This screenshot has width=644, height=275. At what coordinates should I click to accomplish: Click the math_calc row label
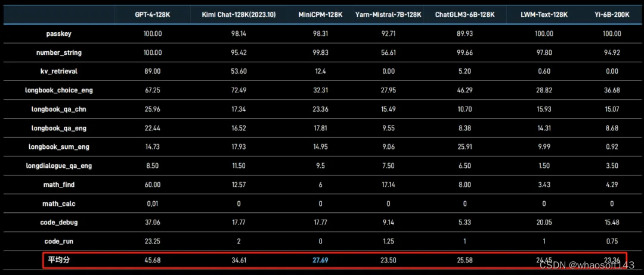point(58,204)
